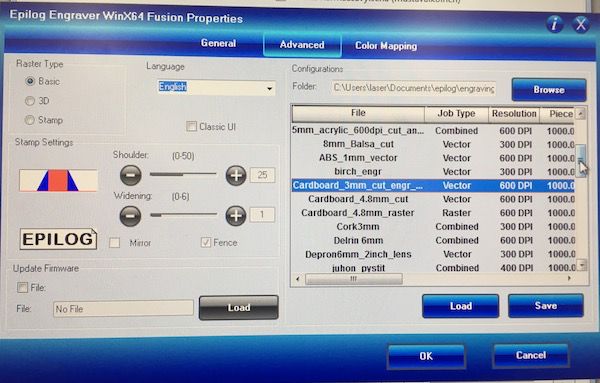Click the list's scroll up arrow
The width and height of the screenshot is (600, 383).
pyautogui.click(x=581, y=113)
